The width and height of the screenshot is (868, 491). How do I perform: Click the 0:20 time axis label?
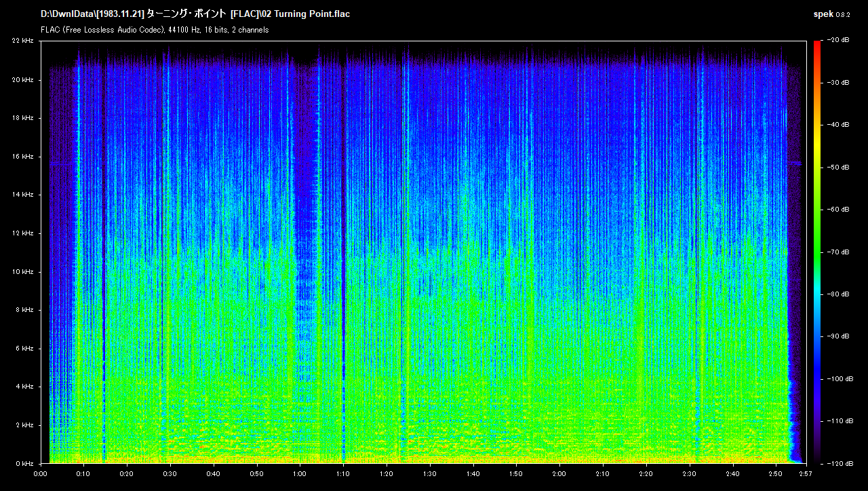point(127,473)
